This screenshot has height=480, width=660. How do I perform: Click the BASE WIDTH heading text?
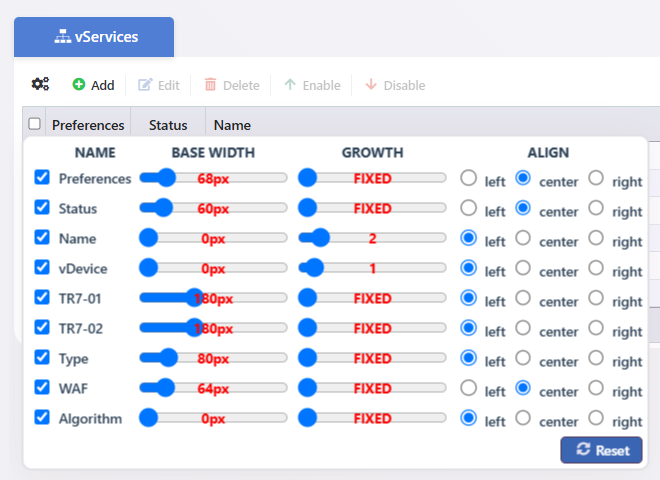point(213,152)
